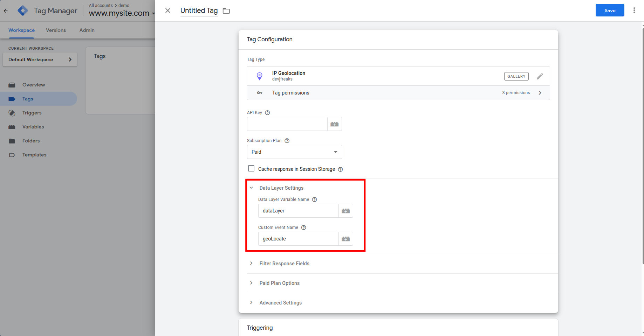
Task: Click the Tag Configuration heading
Action: click(x=269, y=39)
